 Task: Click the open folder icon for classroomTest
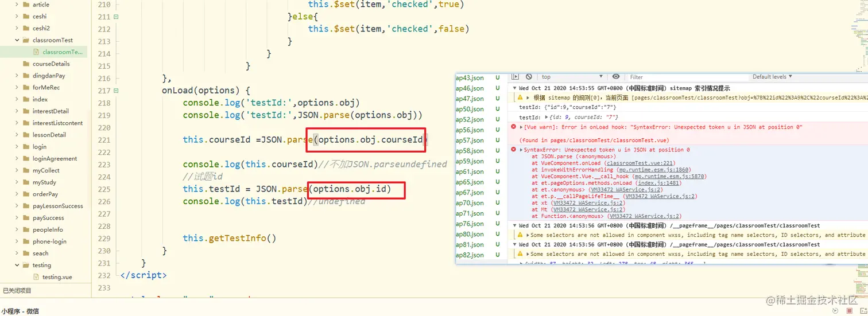tap(26, 40)
